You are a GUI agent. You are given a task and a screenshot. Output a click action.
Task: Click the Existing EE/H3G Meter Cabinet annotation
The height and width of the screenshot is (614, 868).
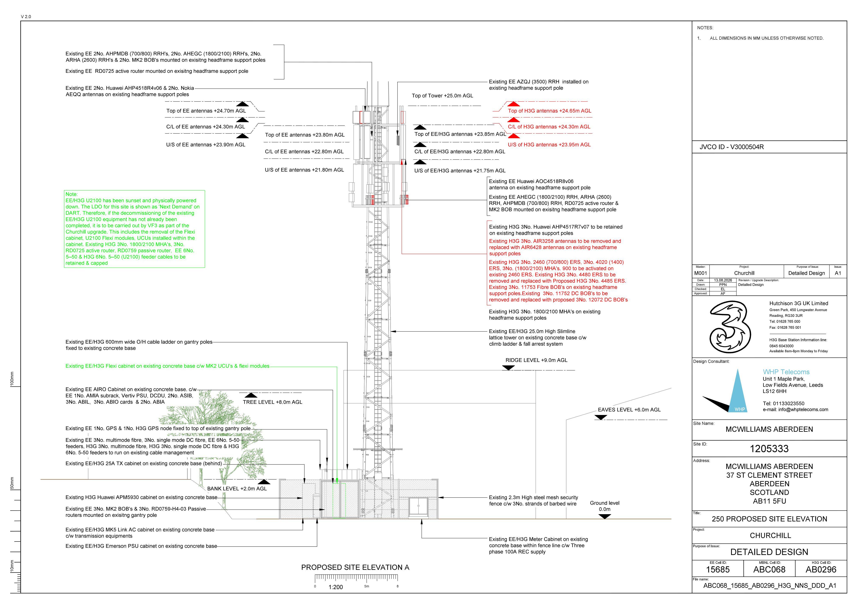click(538, 546)
